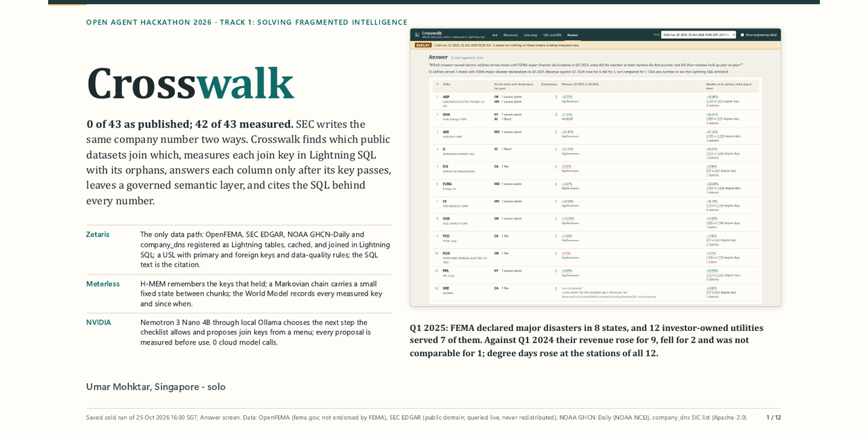Click AEP revenue change +8.70% link
The width and height of the screenshot is (868, 434).
[x=567, y=96]
